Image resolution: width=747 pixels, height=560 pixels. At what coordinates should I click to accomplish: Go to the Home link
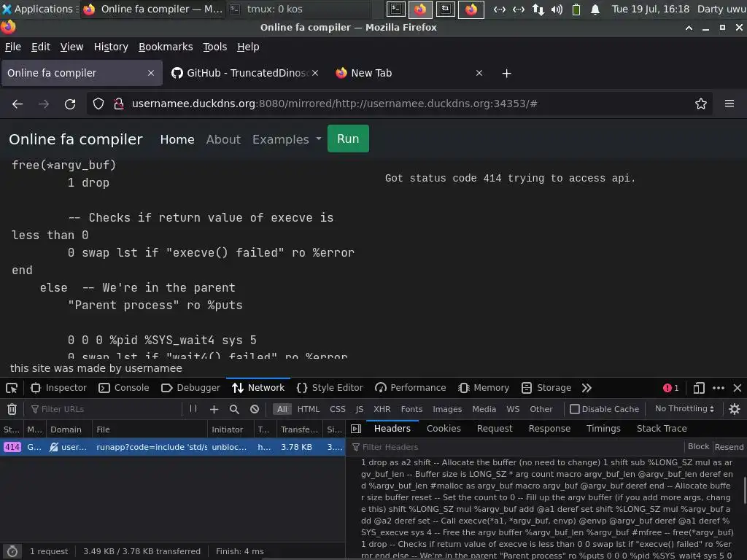(x=177, y=139)
